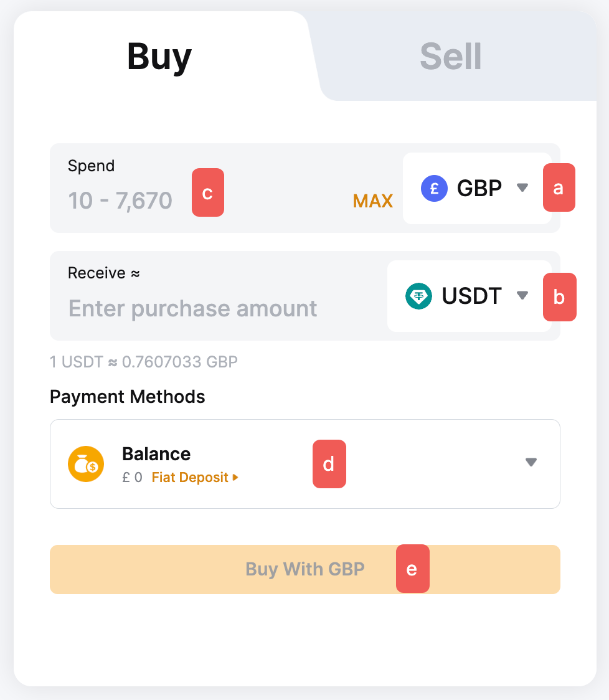Click the red marker labeled c
609x700 pixels.
click(x=207, y=192)
